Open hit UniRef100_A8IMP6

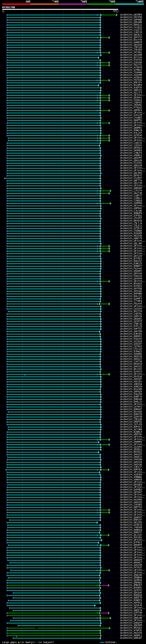point(131,15)
